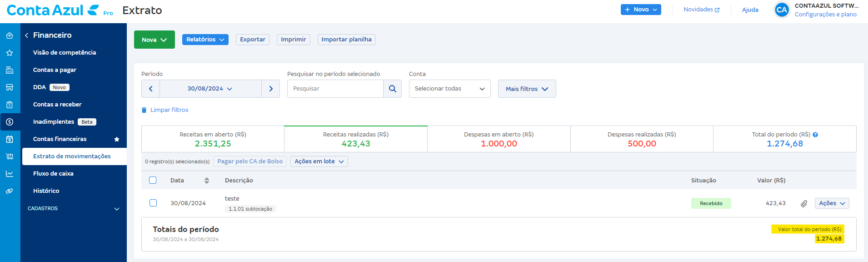Click the Importar planilha button
The image size is (868, 262).
pos(346,40)
